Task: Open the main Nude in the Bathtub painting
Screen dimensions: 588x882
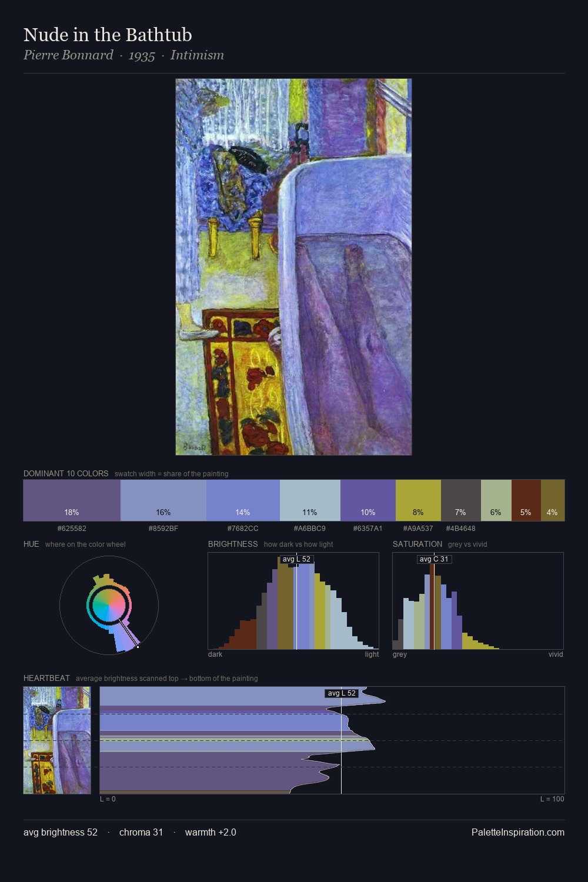Action: point(293,267)
